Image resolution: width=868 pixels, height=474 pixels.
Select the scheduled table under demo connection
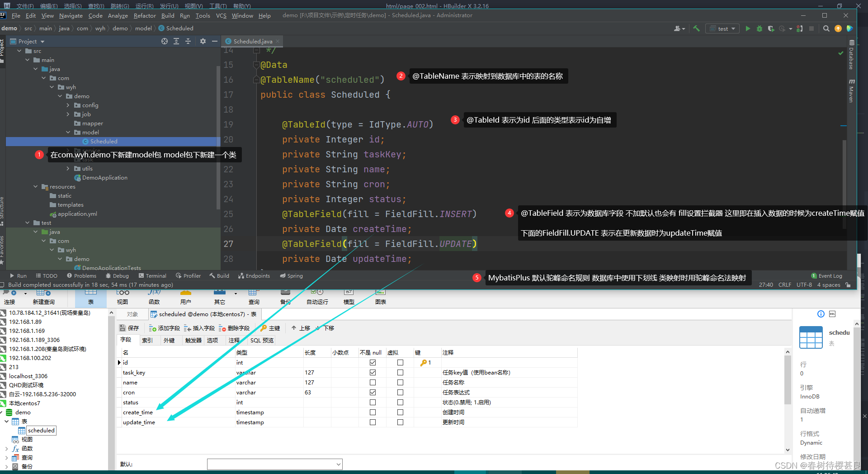[42, 430]
